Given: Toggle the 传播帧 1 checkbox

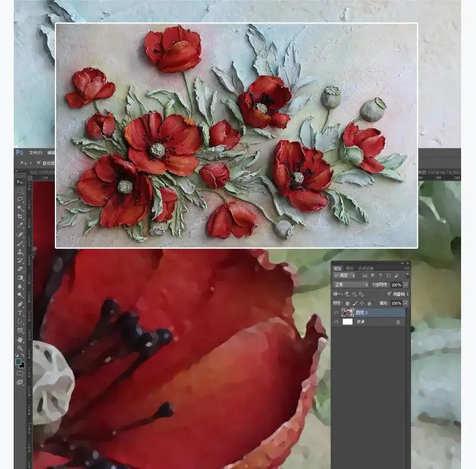Looking at the screenshot, I should (390, 294).
